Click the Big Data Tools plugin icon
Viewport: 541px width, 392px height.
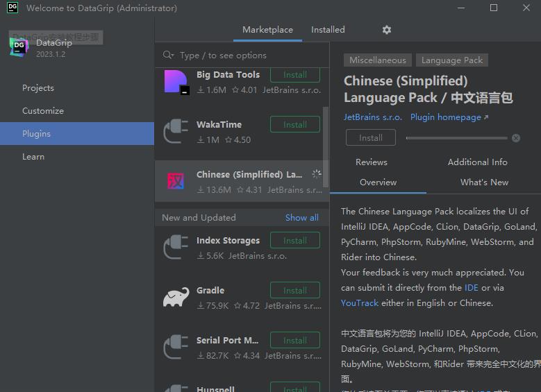pos(176,82)
